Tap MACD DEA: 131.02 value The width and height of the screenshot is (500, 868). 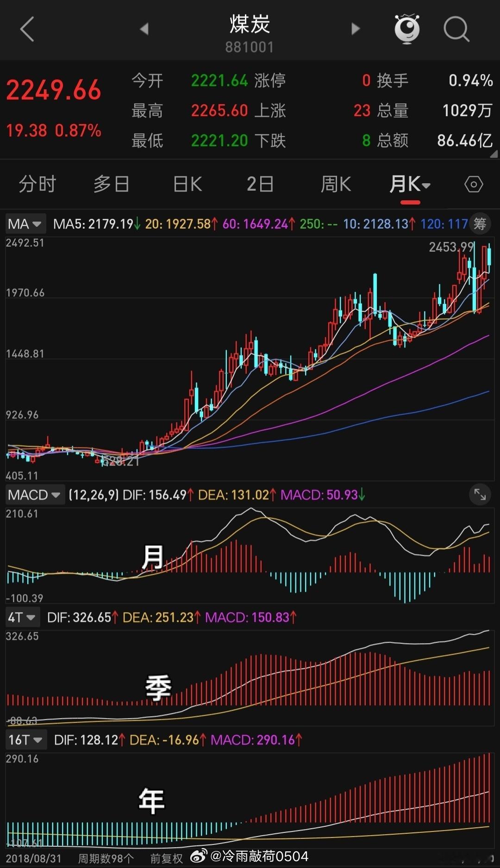point(237,495)
